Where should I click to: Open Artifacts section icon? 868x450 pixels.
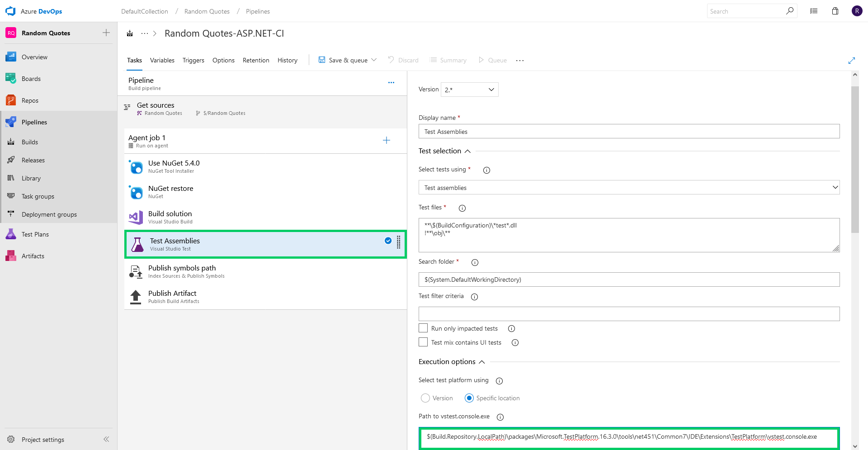point(11,256)
